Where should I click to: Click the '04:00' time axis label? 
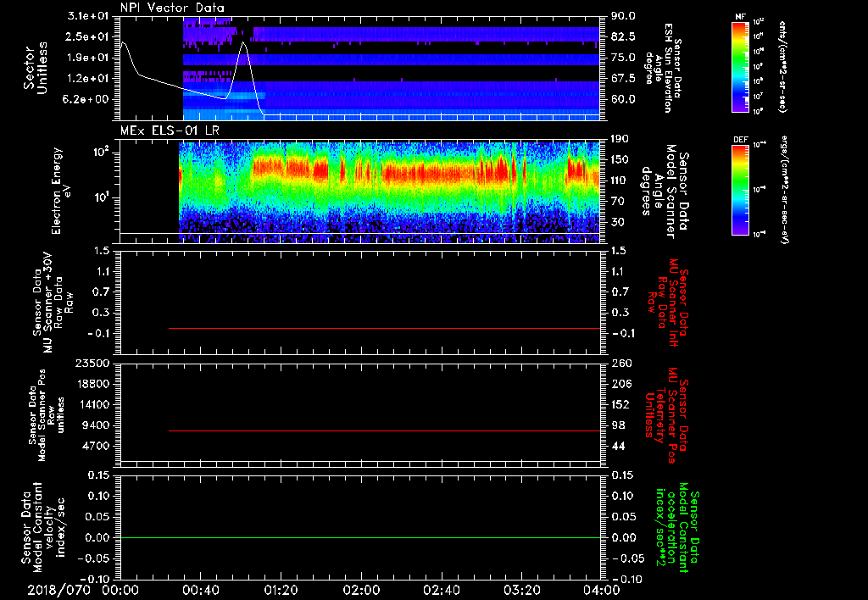coord(602,590)
